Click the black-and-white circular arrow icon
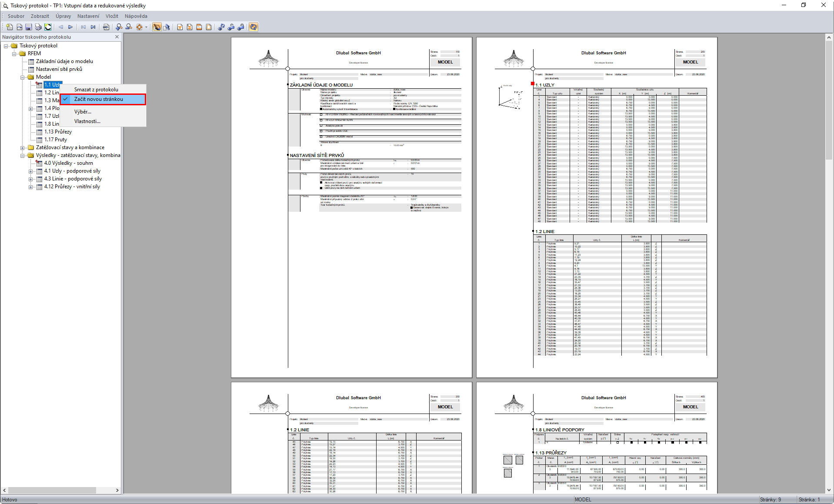Image resolution: width=834 pixels, height=504 pixels. point(48,27)
